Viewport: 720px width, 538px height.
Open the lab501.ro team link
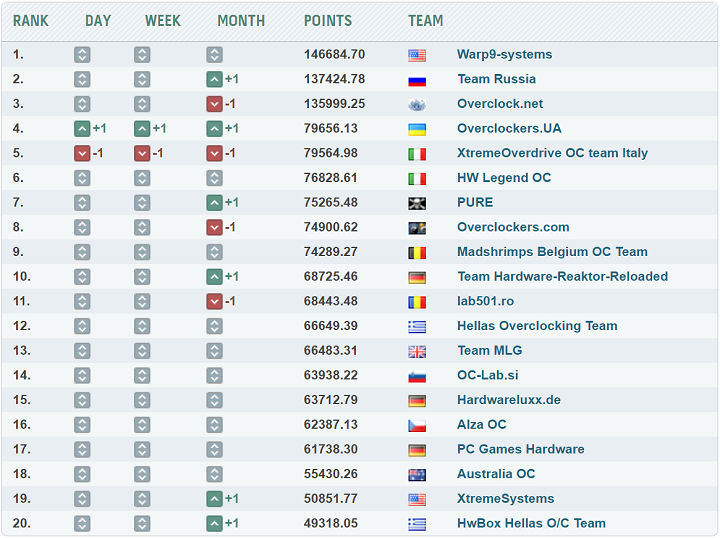pyautogui.click(x=485, y=301)
